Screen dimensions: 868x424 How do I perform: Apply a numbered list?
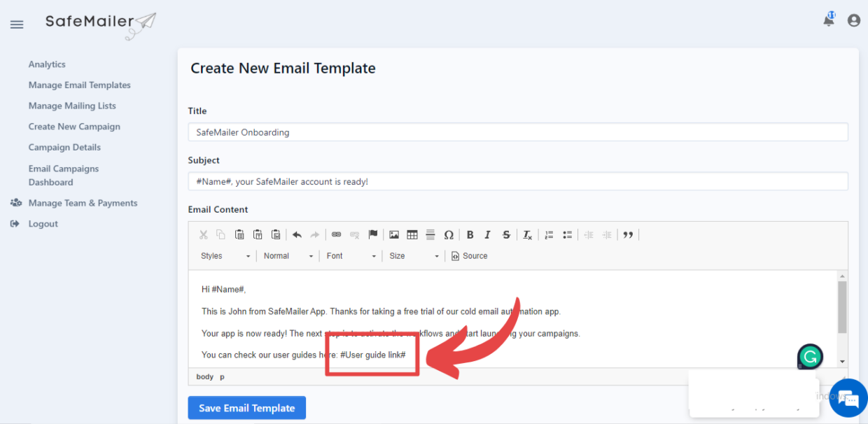point(549,234)
